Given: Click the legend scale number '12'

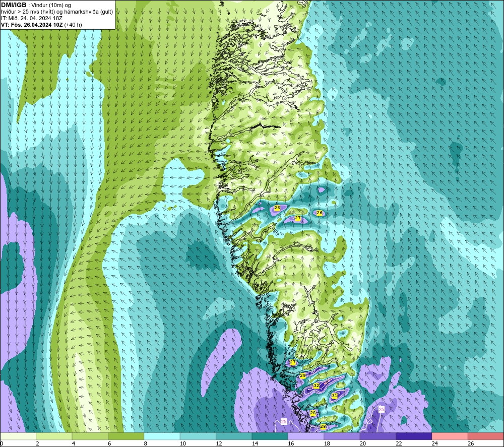Looking at the screenshot, I should [219, 443].
